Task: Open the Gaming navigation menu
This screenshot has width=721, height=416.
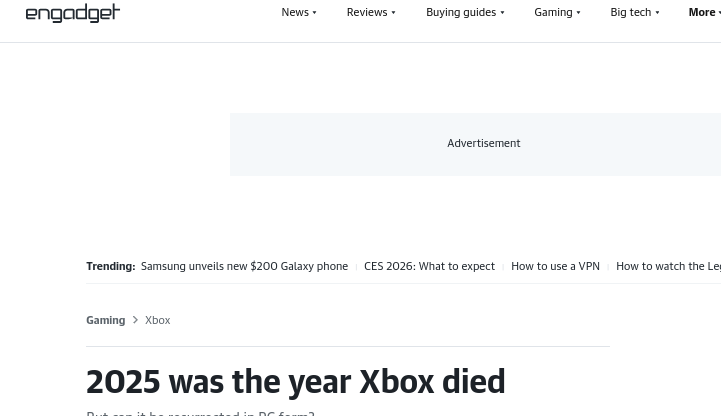Action: tap(552, 12)
